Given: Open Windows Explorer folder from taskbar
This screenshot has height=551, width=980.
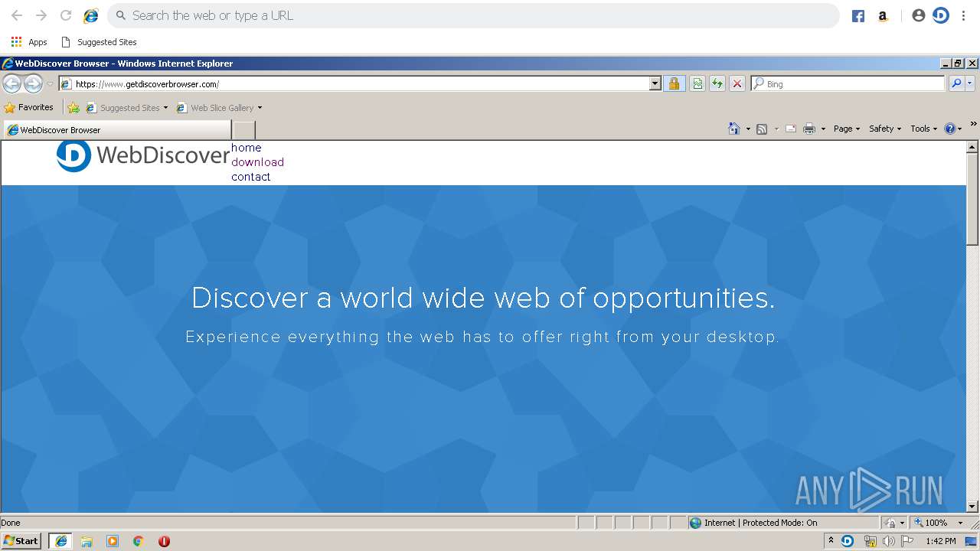Looking at the screenshot, I should (87, 541).
